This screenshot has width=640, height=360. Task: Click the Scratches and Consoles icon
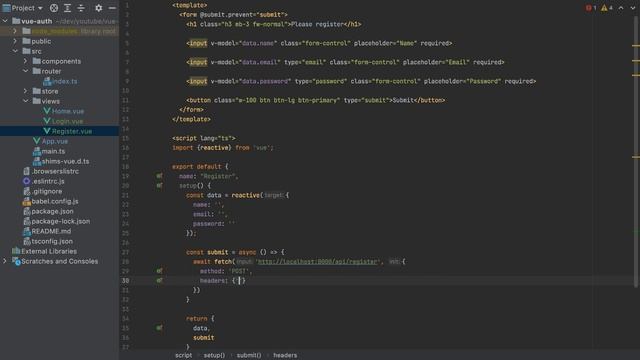[x=16, y=261]
